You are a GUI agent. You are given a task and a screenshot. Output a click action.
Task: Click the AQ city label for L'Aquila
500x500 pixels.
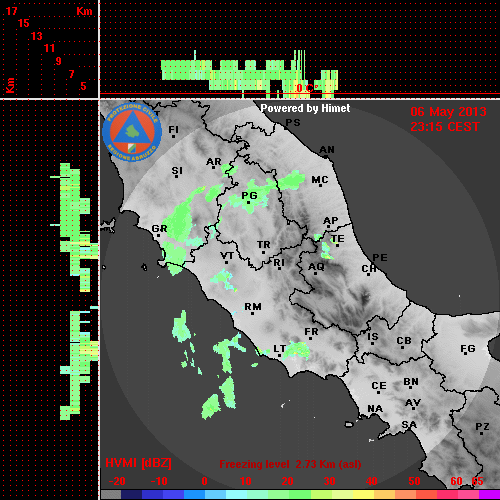pos(316,267)
